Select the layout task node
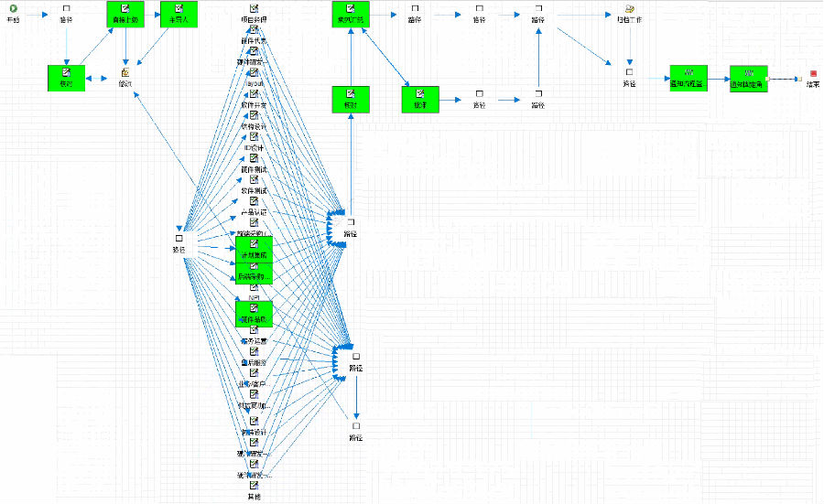Viewport: 824px width, 504px height. click(x=254, y=73)
